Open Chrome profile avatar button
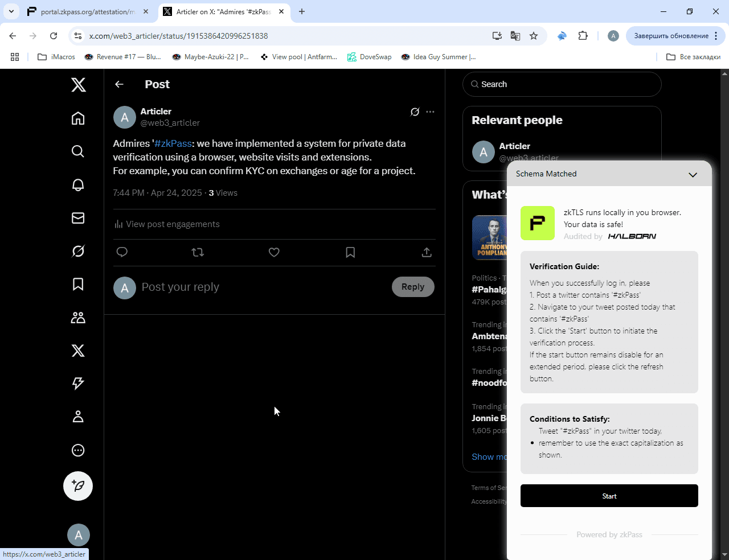The image size is (729, 560). tap(613, 36)
